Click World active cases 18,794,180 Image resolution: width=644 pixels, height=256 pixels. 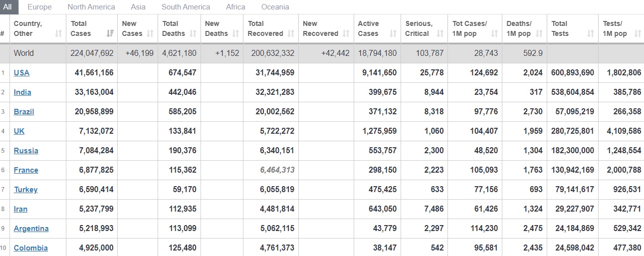pos(378,53)
